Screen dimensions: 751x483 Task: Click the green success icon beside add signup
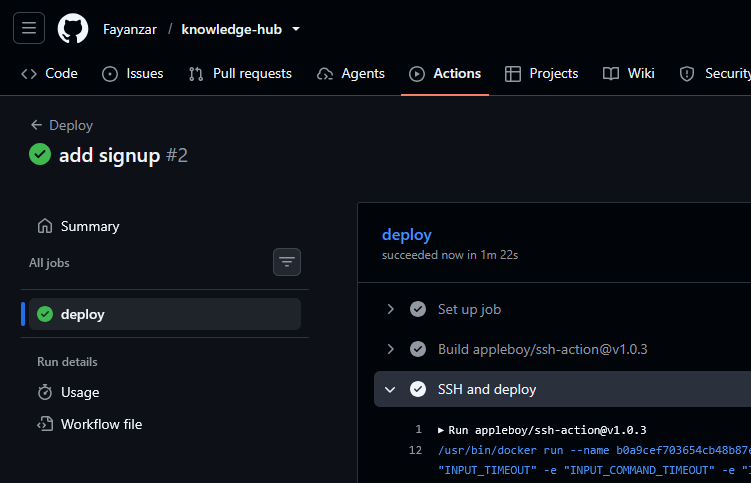40,154
